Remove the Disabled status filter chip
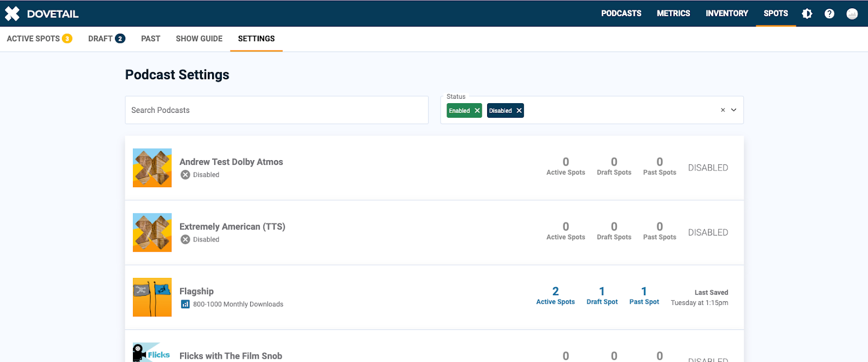Viewport: 868px width, 362px height. (x=519, y=111)
